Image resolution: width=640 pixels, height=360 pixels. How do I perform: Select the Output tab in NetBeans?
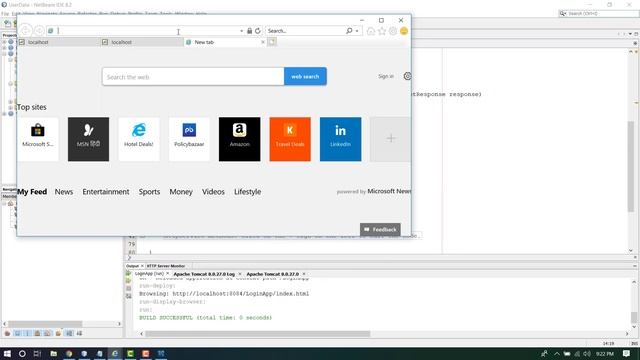click(x=132, y=266)
